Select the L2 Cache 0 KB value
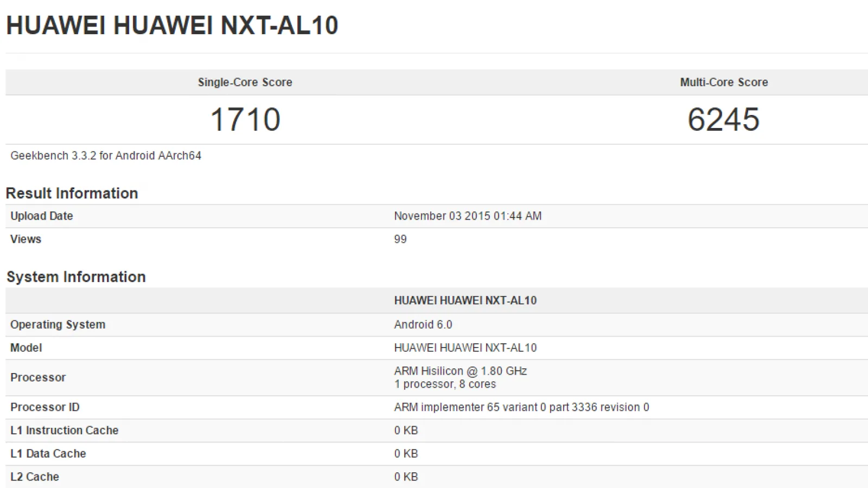This screenshot has width=868, height=488. pyautogui.click(x=406, y=477)
